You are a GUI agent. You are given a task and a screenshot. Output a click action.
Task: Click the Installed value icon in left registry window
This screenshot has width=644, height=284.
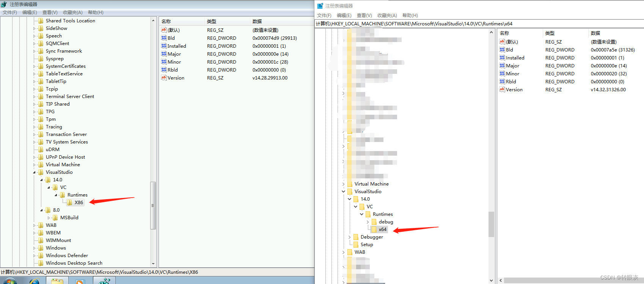(164, 46)
